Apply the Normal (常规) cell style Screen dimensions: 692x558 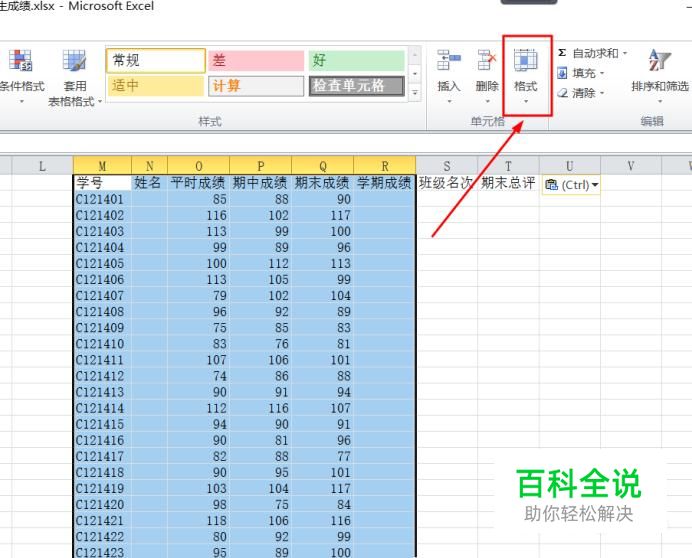point(156,60)
